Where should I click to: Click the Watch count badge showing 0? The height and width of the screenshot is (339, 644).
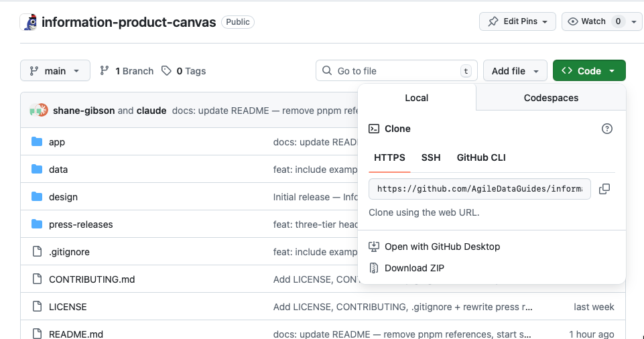618,21
